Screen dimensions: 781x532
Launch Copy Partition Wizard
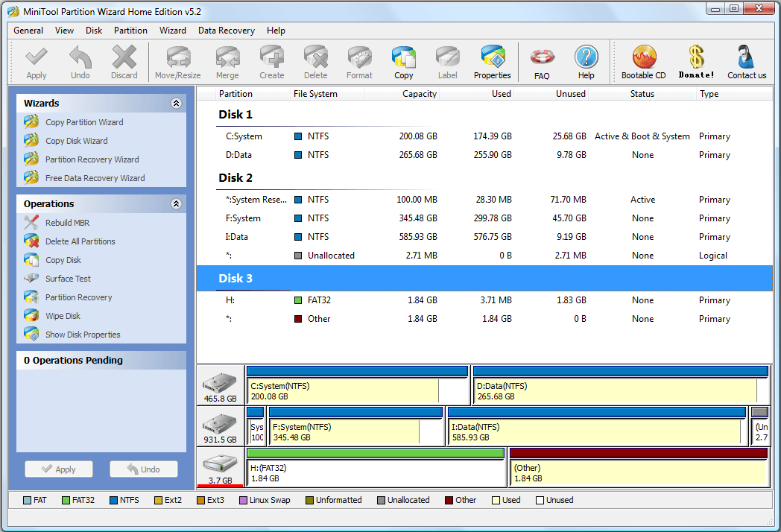[x=84, y=122]
